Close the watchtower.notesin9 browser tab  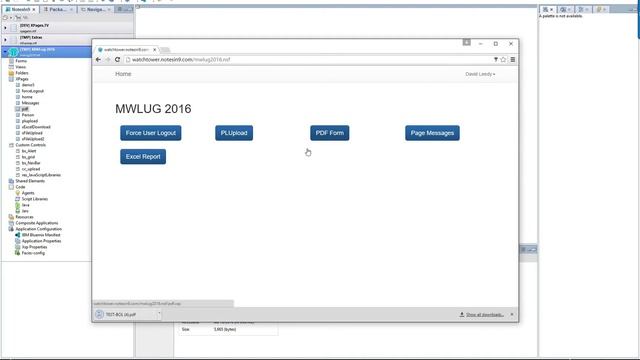155,49
